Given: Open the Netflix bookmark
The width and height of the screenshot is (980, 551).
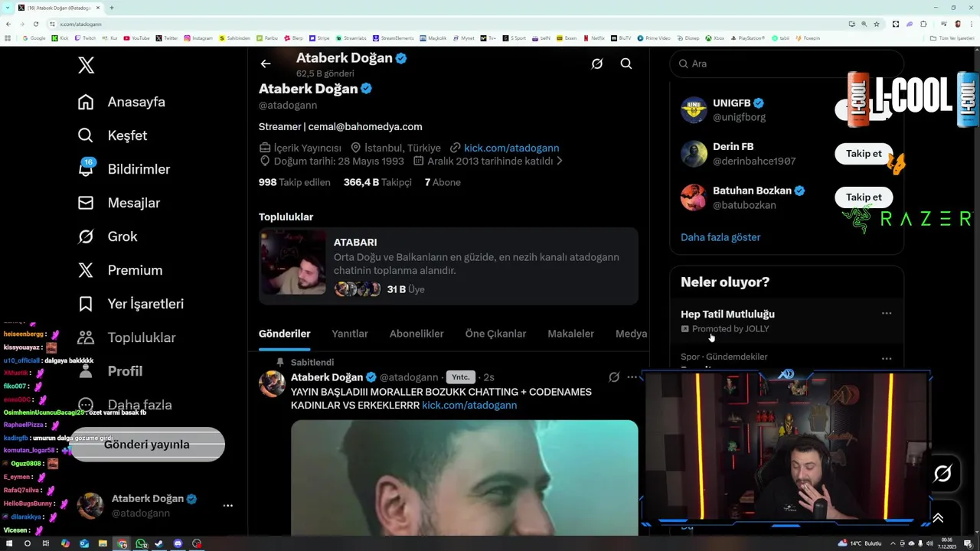Looking at the screenshot, I should tap(594, 38).
